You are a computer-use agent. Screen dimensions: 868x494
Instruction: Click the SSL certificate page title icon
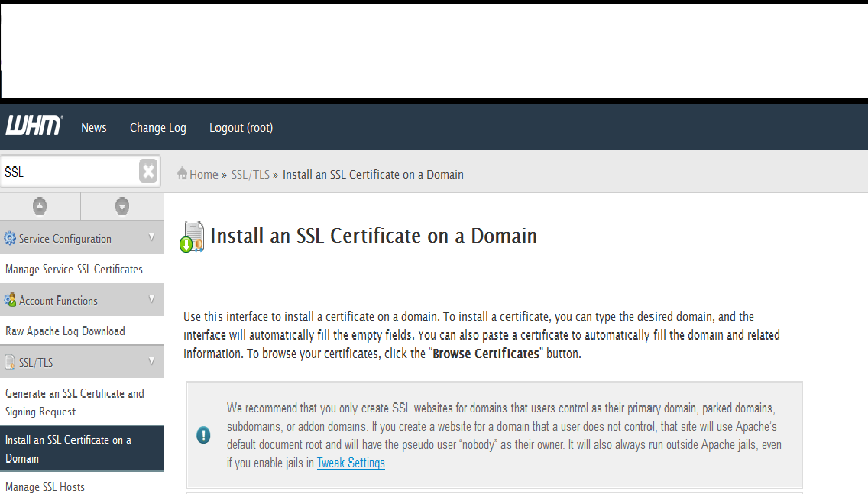point(192,235)
